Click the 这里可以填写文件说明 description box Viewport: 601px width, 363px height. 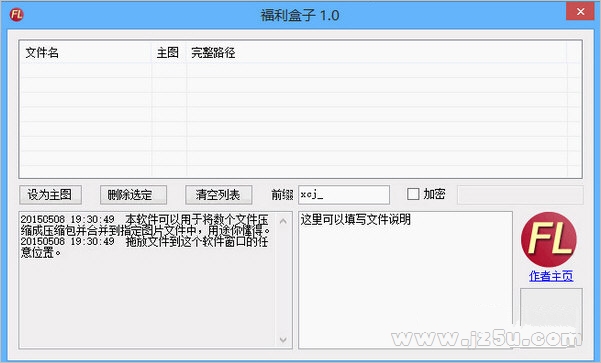405,280
